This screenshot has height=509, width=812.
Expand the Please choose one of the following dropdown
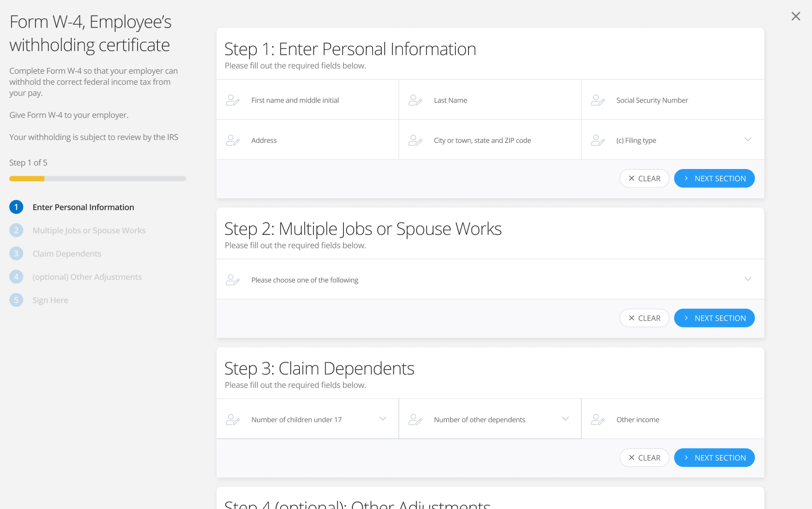click(748, 279)
